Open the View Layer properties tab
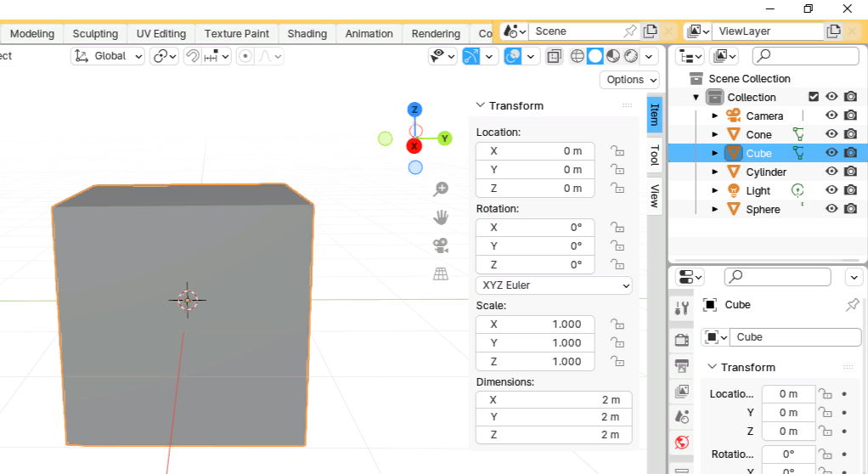The image size is (868, 474). pos(682,392)
